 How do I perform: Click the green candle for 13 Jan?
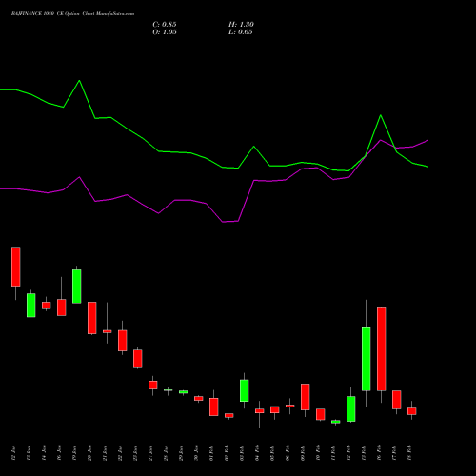point(31,306)
